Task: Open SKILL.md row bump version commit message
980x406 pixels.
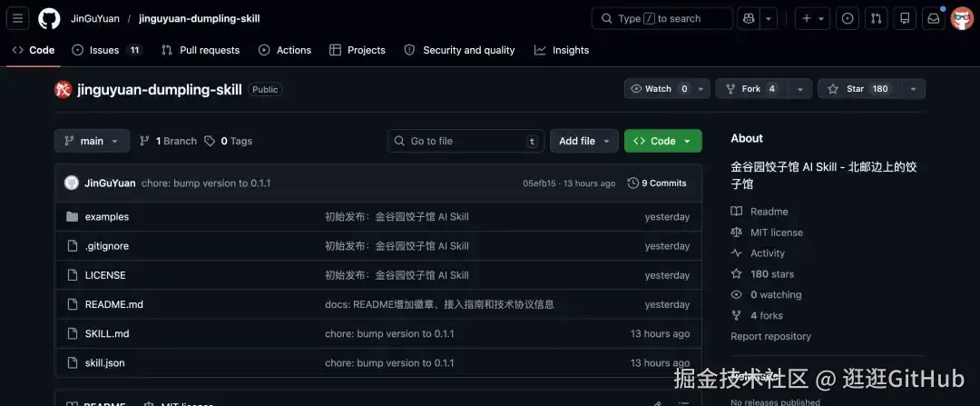Action: (389, 333)
